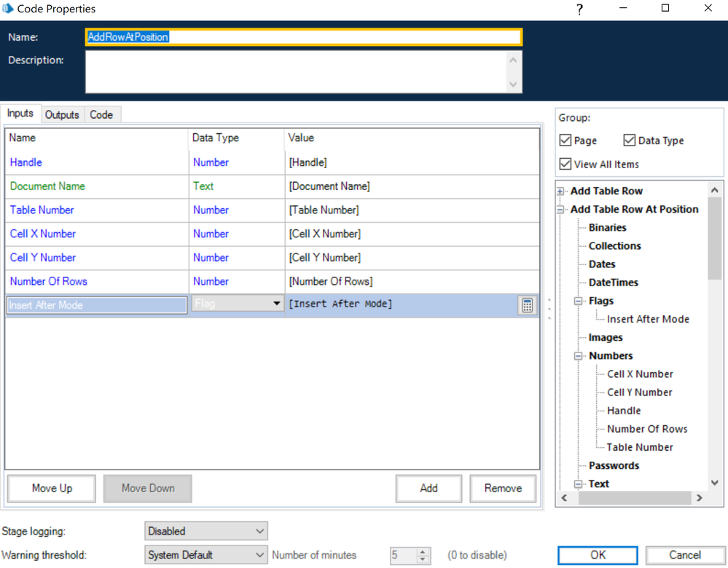Switch to the Code tab

[x=101, y=115]
